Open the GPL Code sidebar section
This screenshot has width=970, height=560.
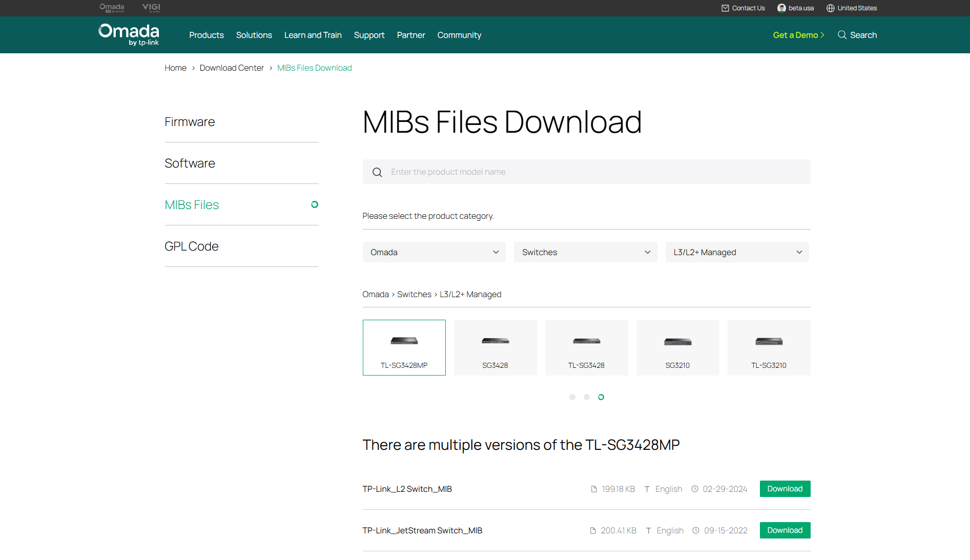[x=241, y=246]
